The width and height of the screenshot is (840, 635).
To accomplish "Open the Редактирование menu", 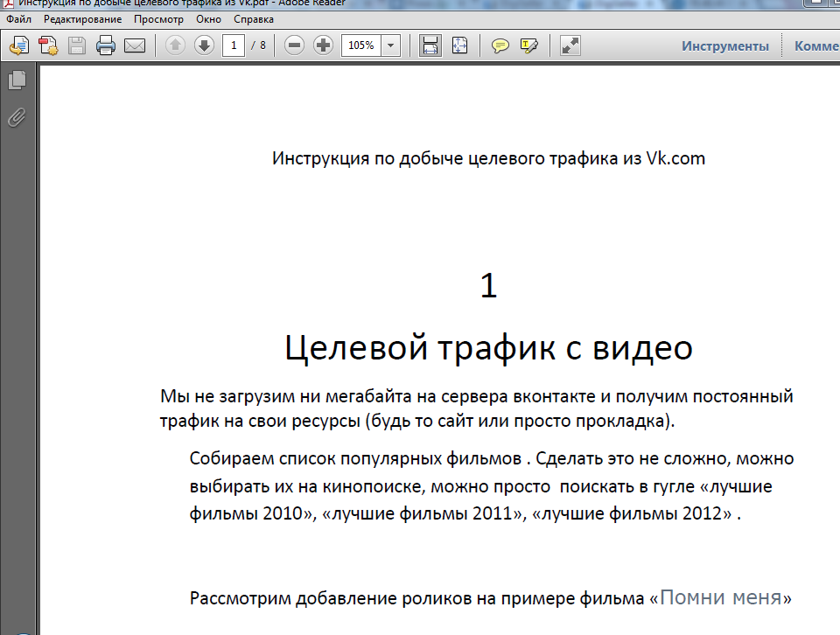I will point(82,19).
